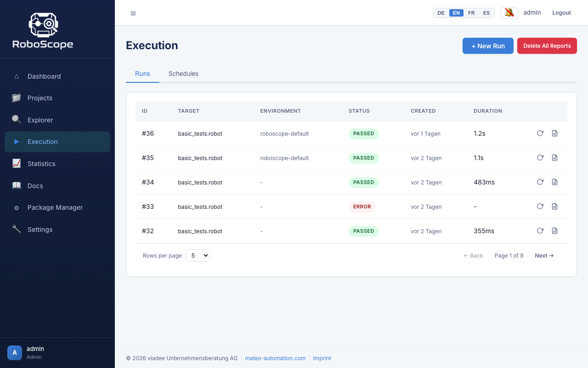Switch to the Schedules tab

click(183, 74)
